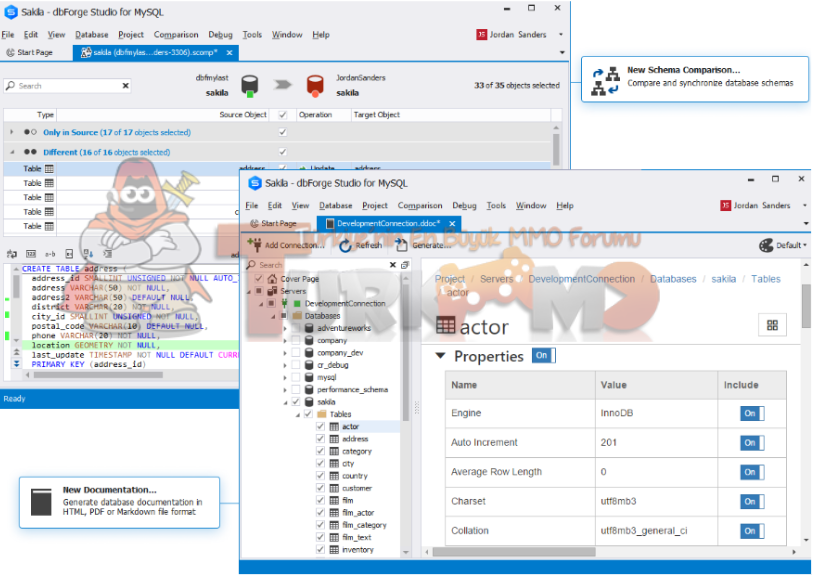Follow the Databases breadcrumb link
The image size is (813, 576).
tap(673, 279)
